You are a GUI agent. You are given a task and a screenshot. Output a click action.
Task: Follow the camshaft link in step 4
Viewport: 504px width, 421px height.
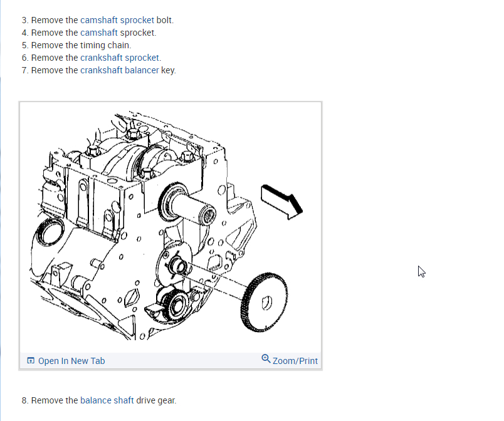coord(98,33)
